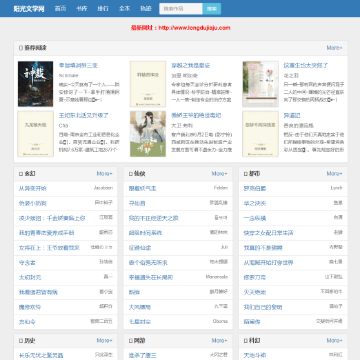The height and width of the screenshot is (360, 360).
Task: Go to 首页 in the navigation bar
Action: pos(60,9)
